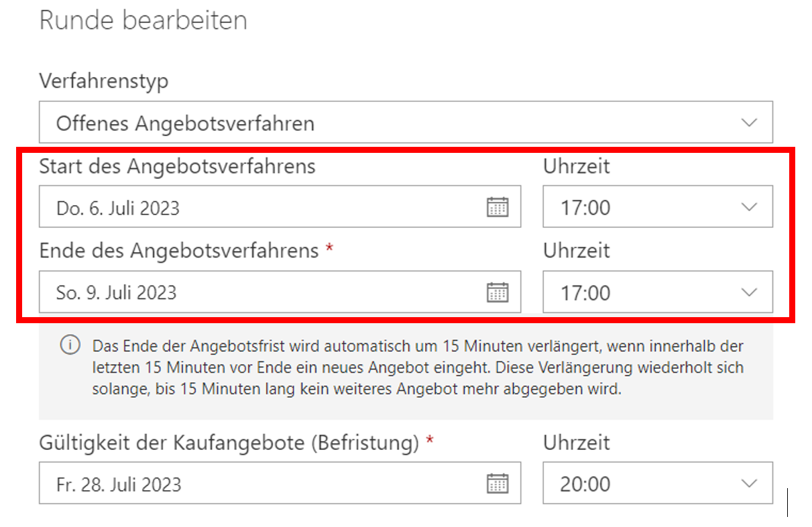Click the 'So. 9. Juli 2023' date field
Image resolution: width=812 pixels, height=527 pixels.
click(x=117, y=293)
